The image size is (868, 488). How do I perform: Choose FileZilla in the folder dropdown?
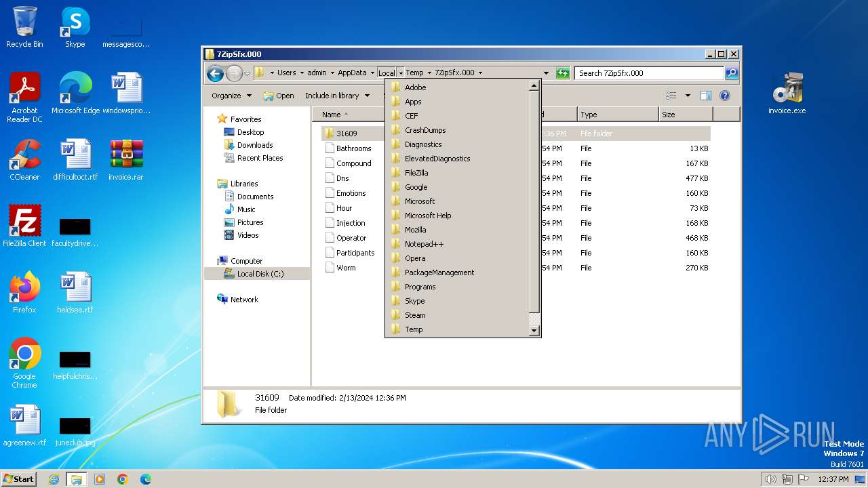tap(458, 173)
